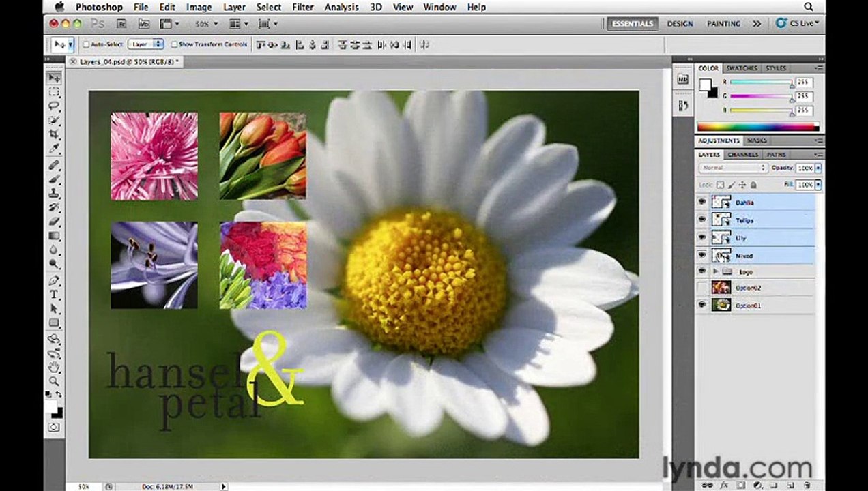868x491 pixels.
Task: Select the Dodge tool
Action: 54,263
